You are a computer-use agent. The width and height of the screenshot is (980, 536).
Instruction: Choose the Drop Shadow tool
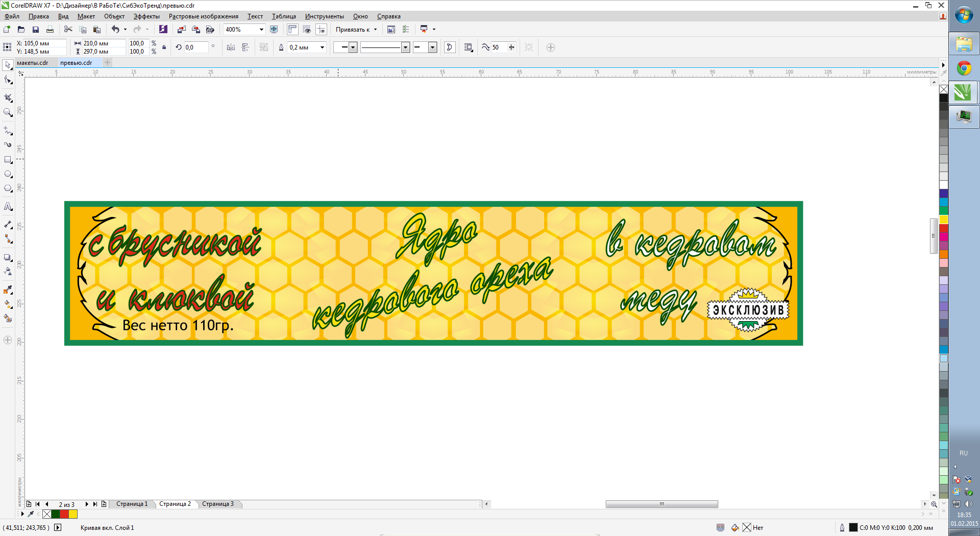pos(8,257)
